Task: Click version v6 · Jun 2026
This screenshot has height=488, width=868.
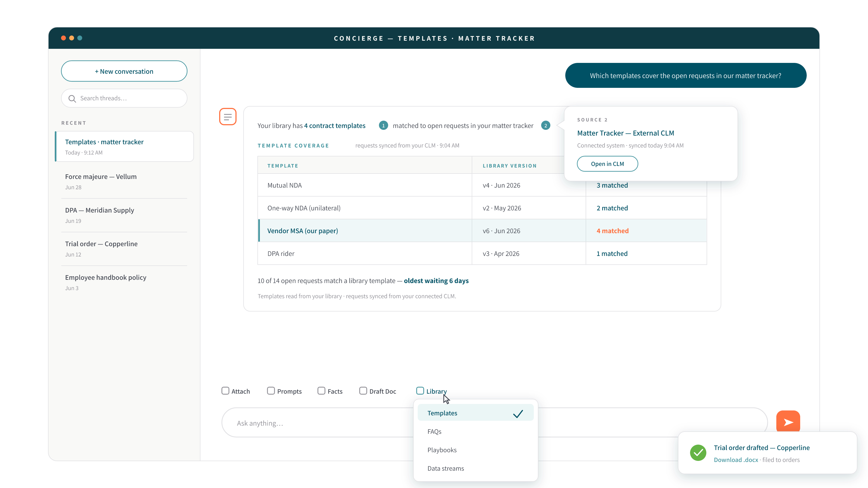Action: click(501, 231)
